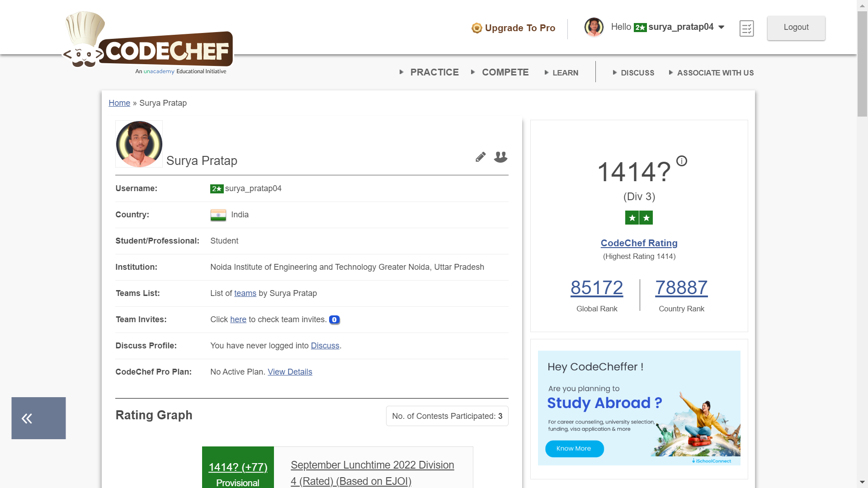Image resolution: width=868 pixels, height=488 pixels.
Task: Click the page vertical scrollbar thumb
Action: (x=862, y=64)
